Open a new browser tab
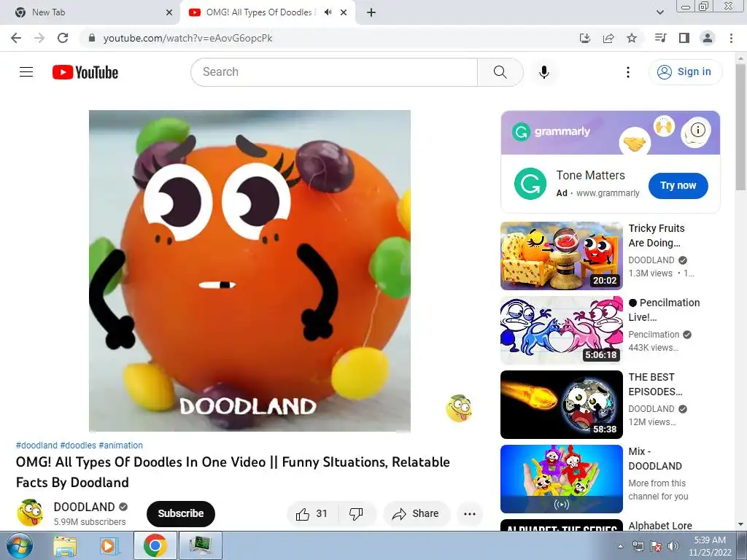 [x=371, y=12]
